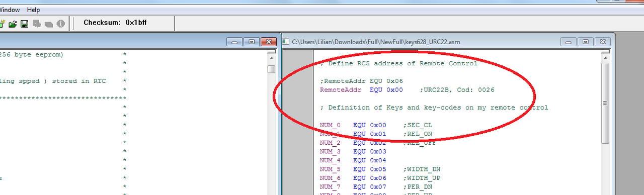Click the grayed-out puzzle piece build icon
This screenshot has height=195, width=644.
coord(37,24)
